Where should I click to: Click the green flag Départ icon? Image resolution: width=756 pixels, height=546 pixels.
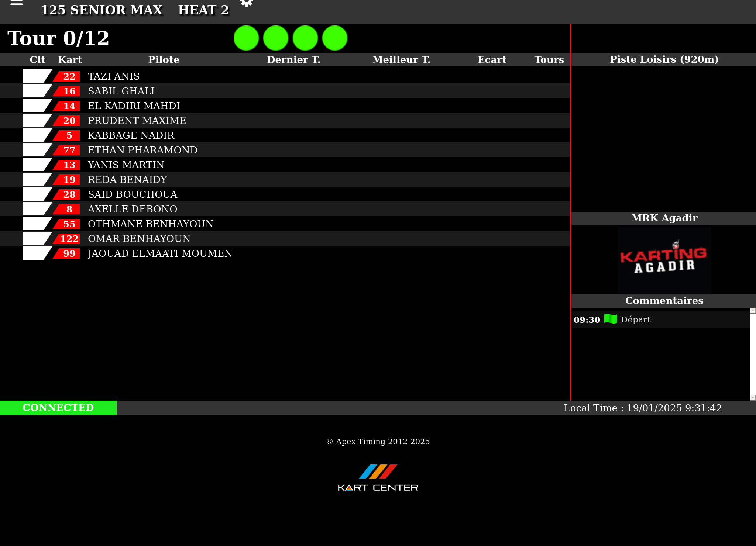tap(611, 319)
